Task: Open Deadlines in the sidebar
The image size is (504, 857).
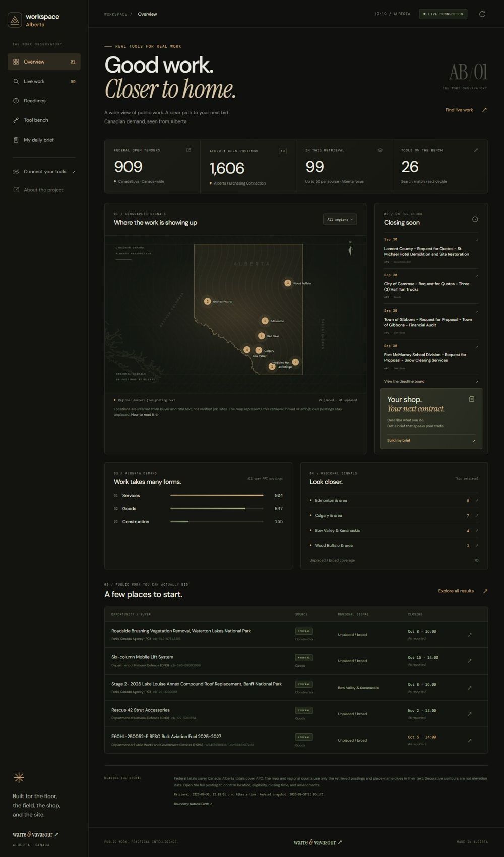Action: tap(44, 101)
